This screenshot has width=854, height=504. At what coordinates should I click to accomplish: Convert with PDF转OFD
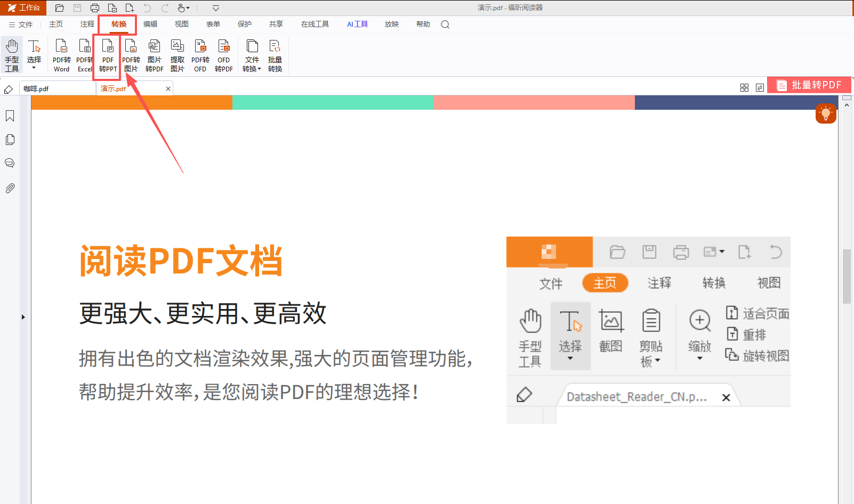(x=200, y=55)
